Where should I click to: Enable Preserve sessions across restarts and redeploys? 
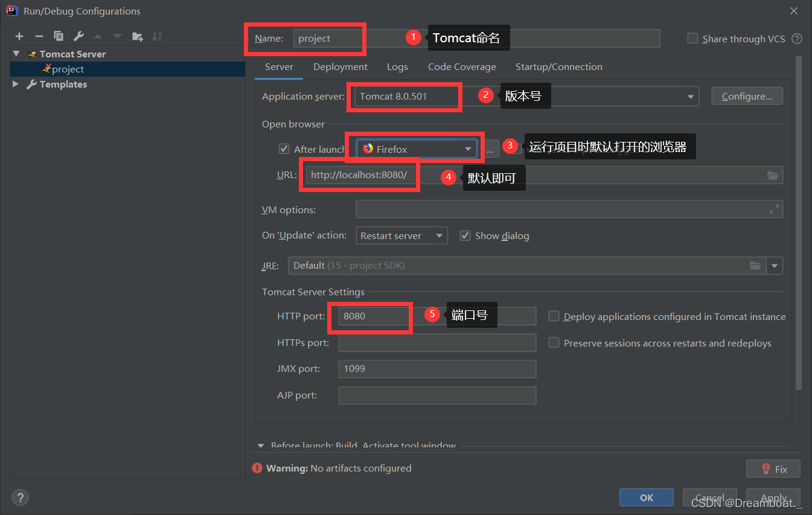pyautogui.click(x=554, y=343)
